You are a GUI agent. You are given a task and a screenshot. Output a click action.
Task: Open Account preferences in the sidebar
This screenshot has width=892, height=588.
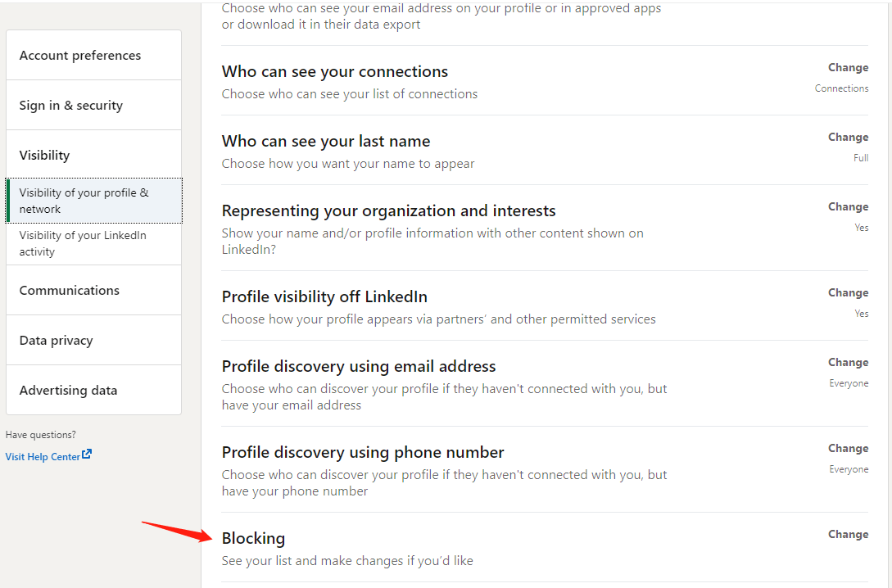pos(79,55)
